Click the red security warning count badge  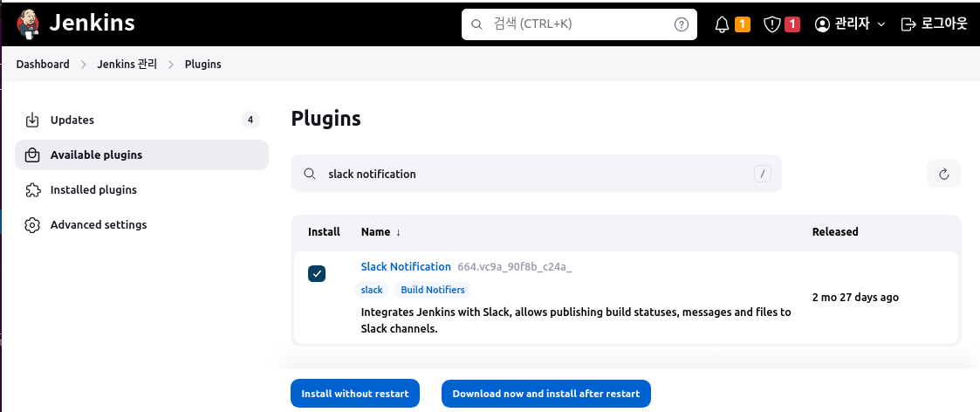point(792,24)
